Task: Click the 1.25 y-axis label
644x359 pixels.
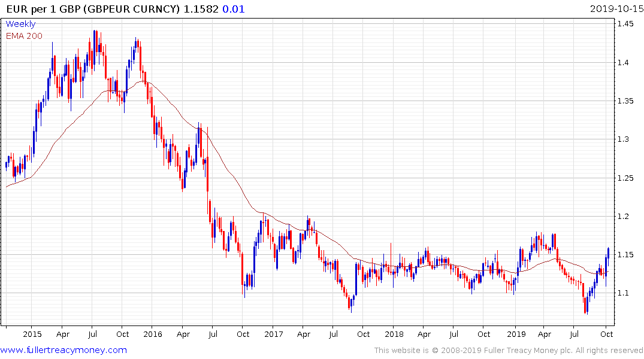Action: (x=625, y=178)
